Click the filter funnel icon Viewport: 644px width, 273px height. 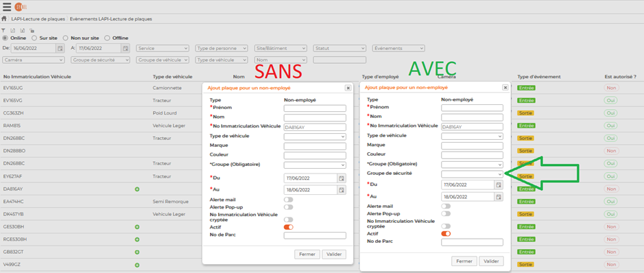(x=3, y=30)
